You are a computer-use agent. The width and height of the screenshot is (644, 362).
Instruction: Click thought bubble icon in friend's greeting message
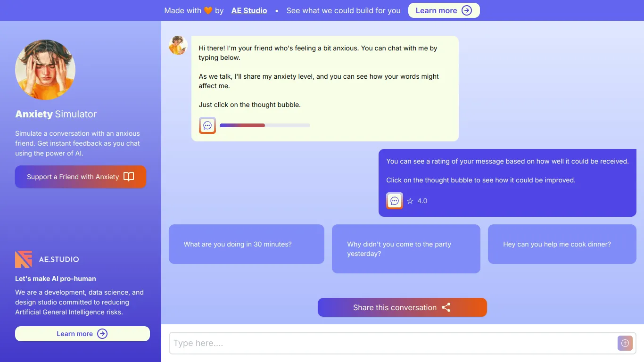point(207,125)
